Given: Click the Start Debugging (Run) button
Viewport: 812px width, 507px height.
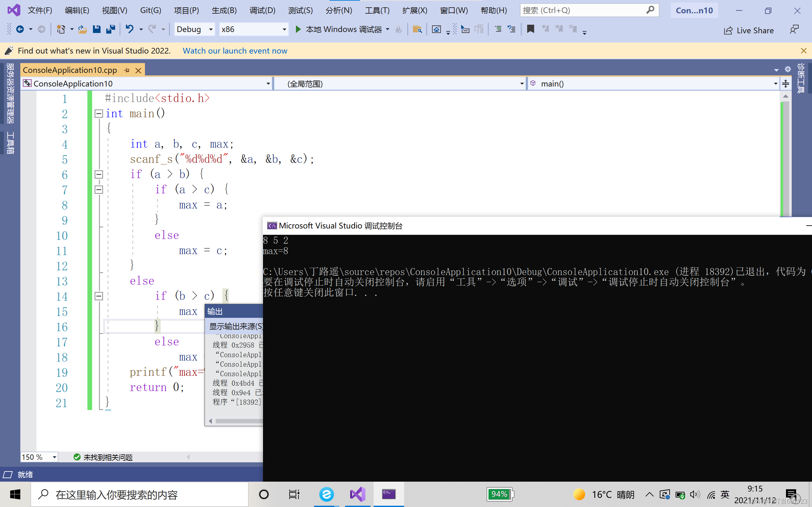Looking at the screenshot, I should [x=298, y=29].
